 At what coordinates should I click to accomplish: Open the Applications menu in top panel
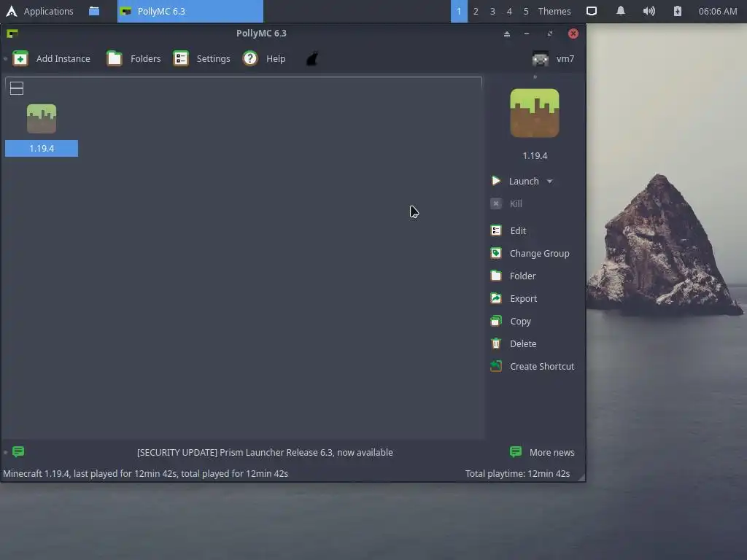click(39, 11)
